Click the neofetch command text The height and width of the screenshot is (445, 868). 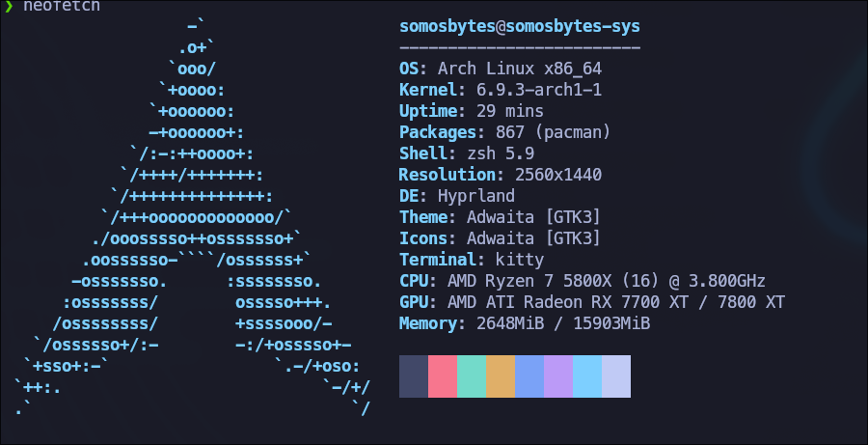pyautogui.click(x=62, y=6)
